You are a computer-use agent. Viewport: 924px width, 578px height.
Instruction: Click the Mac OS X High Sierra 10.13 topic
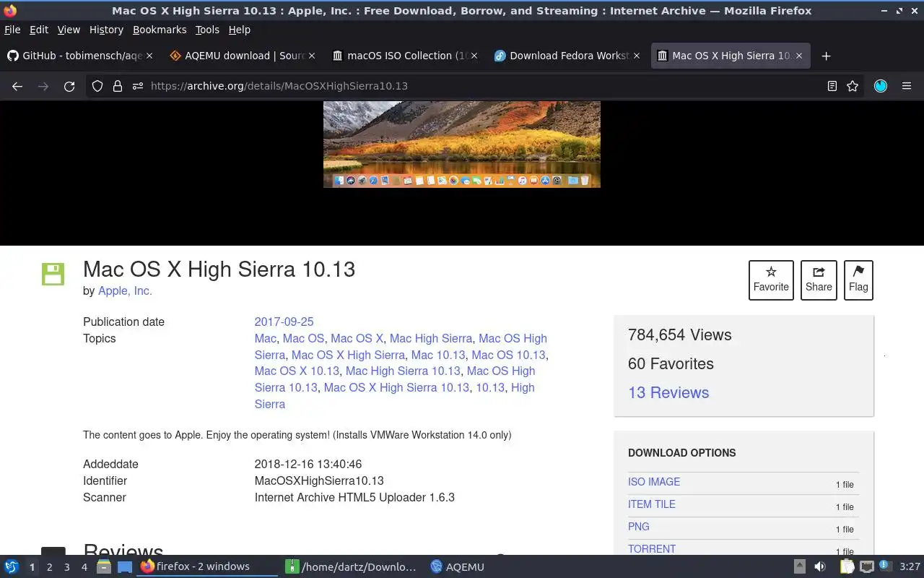396,387
